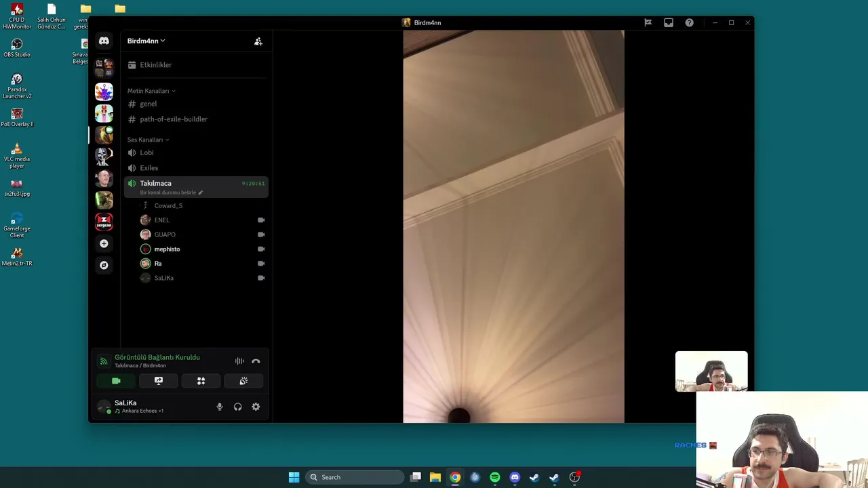Join the Exiles voice channel
868x488 pixels.
coord(196,168)
